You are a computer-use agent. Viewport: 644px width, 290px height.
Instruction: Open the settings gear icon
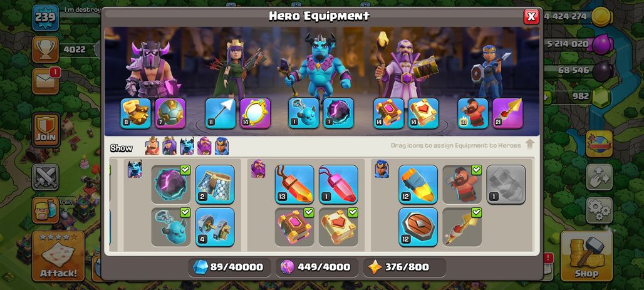[600, 210]
